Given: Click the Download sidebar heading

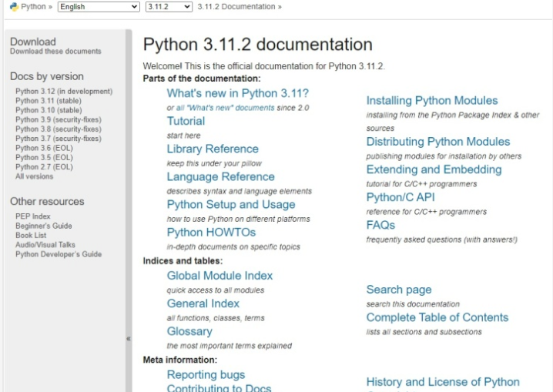Looking at the screenshot, I should click(x=33, y=42).
